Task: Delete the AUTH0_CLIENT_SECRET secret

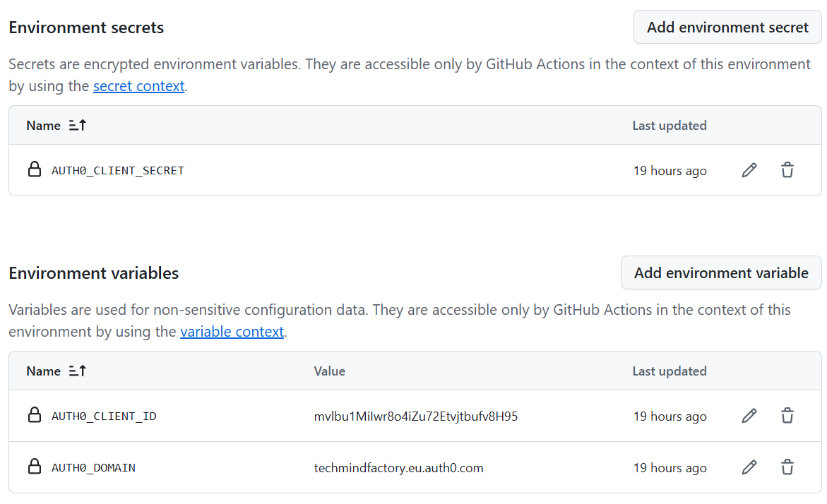Action: [x=787, y=170]
